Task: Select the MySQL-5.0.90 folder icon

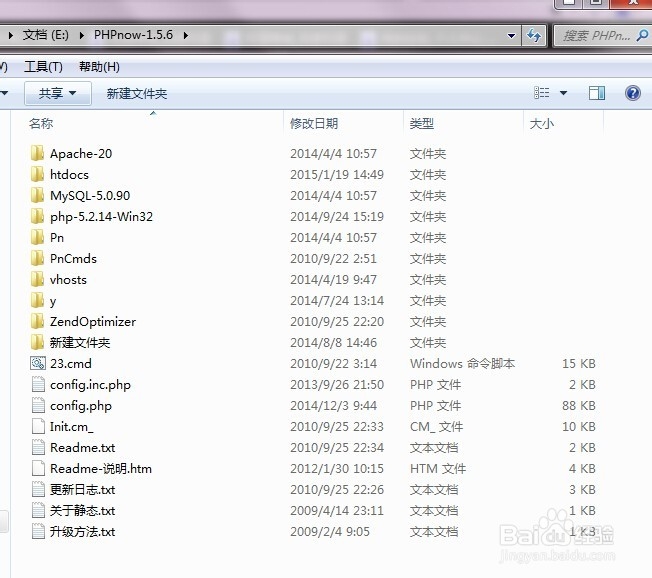Action: [x=37, y=195]
